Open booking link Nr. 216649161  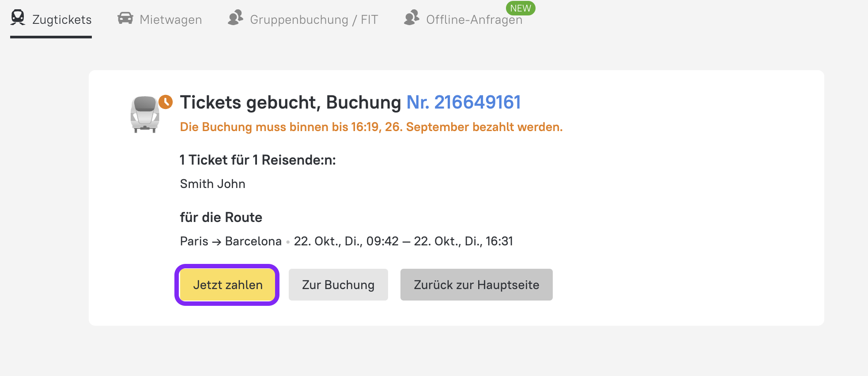(x=463, y=102)
